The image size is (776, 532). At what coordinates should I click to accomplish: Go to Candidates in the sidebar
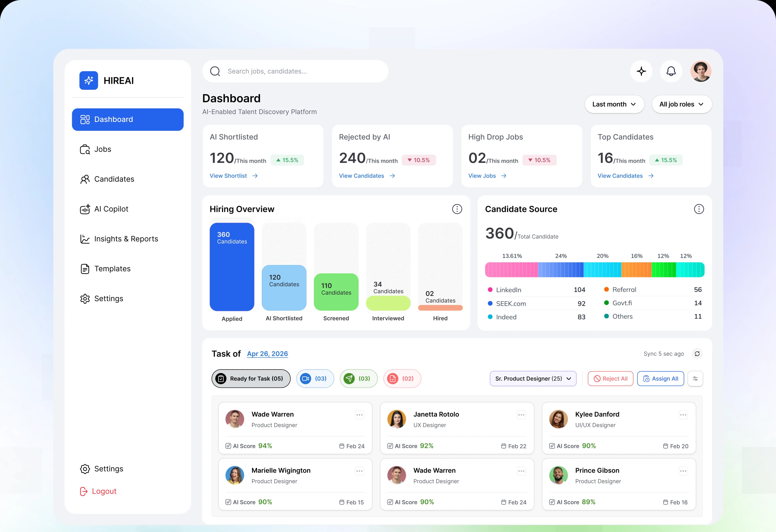click(x=128, y=179)
